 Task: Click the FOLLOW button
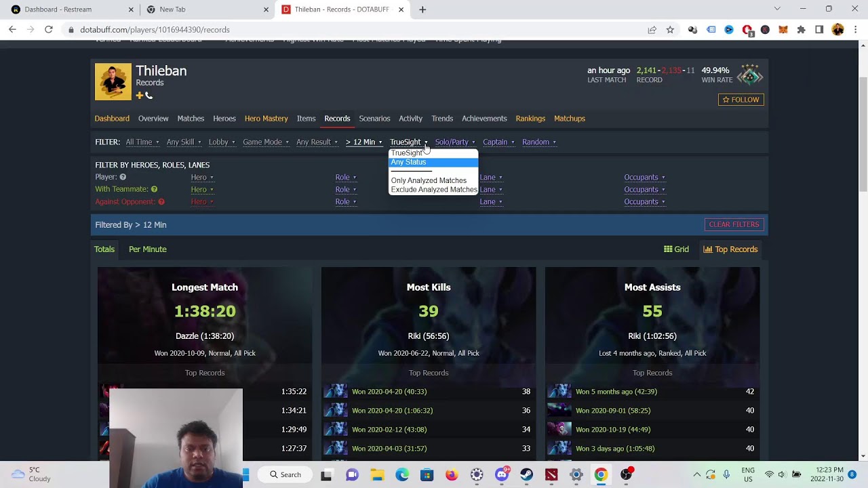point(741,100)
